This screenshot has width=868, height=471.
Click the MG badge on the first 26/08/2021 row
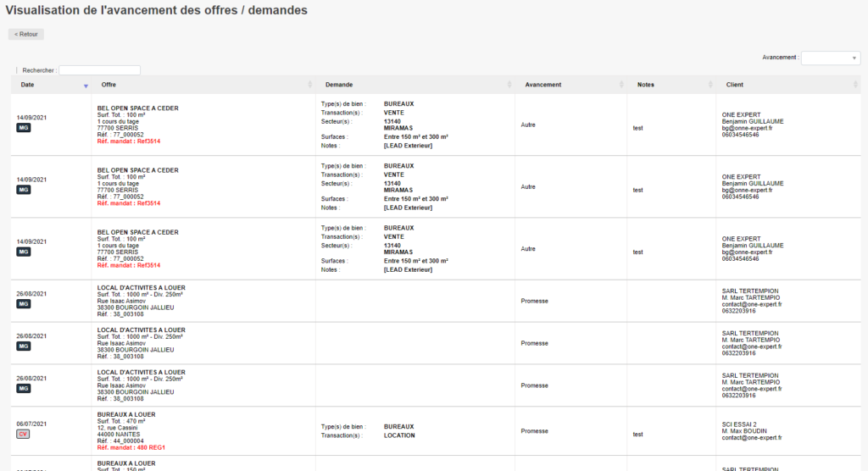(x=24, y=303)
